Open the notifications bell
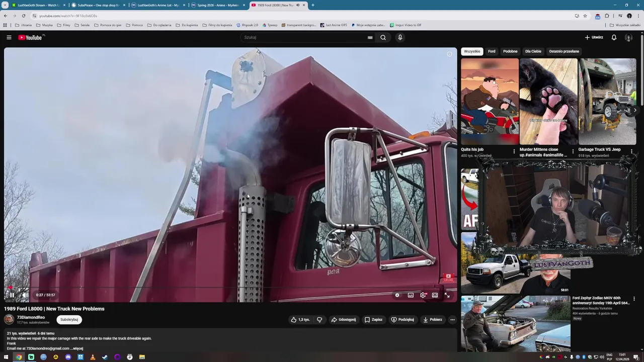 coord(614,38)
